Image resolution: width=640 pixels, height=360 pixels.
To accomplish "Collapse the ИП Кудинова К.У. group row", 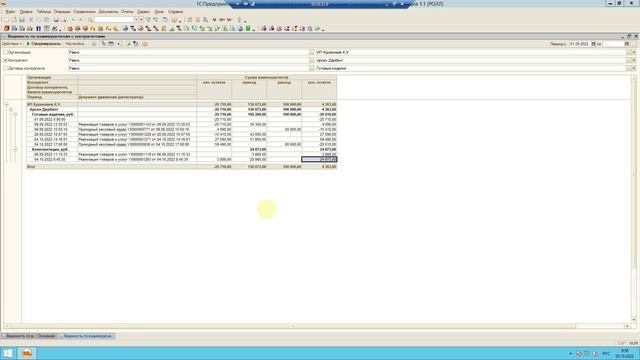I will pos(7,104).
